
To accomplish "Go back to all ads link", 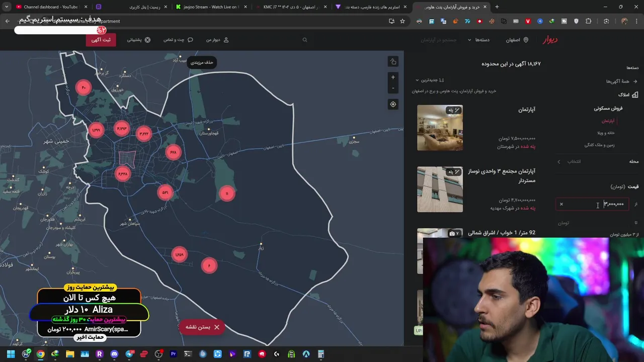I will [x=621, y=81].
